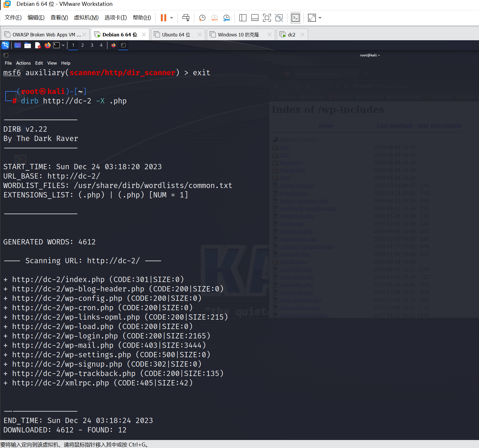This screenshot has width=479, height=448.
Task: Click the wp-settings.php CODE:500 line
Action: [x=107, y=355]
